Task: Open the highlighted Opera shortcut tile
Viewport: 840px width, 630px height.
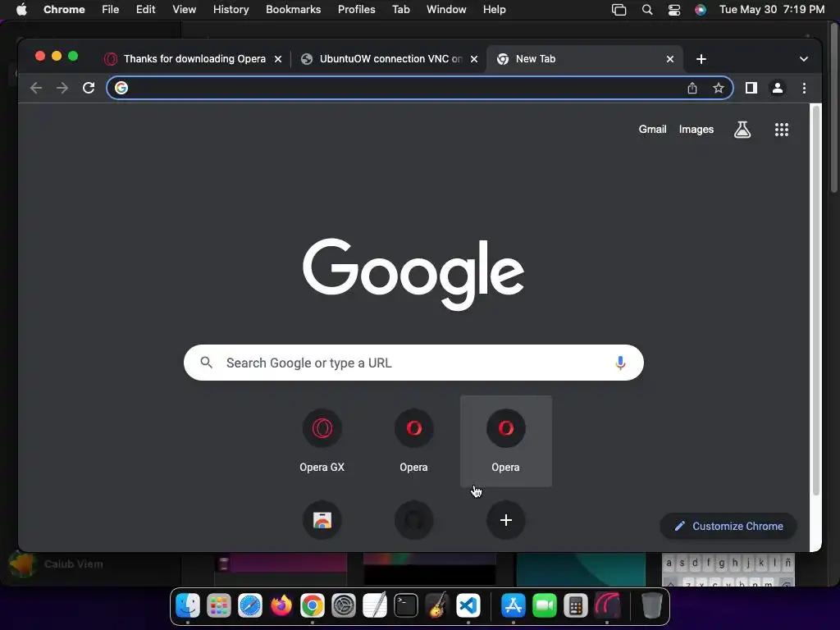Action: [x=505, y=441]
